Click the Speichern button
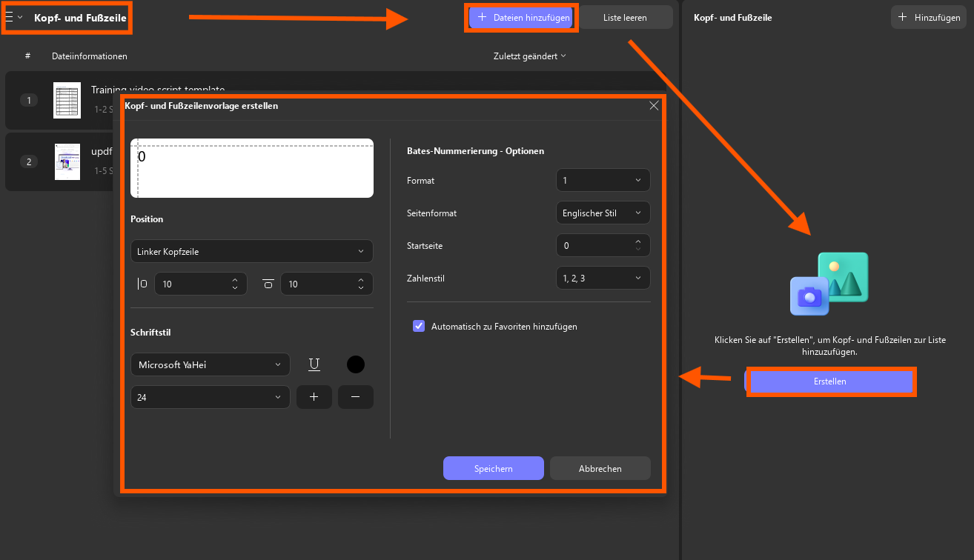The width and height of the screenshot is (974, 560). tap(494, 468)
